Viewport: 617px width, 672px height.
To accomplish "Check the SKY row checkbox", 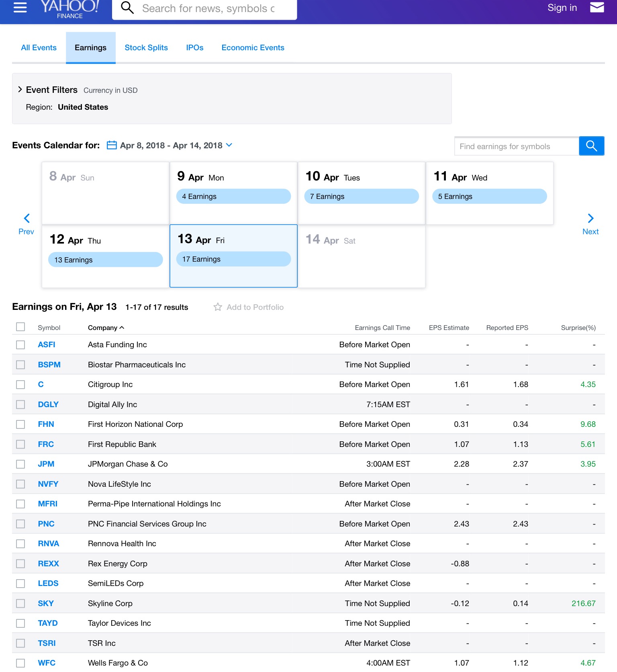I will (x=20, y=603).
